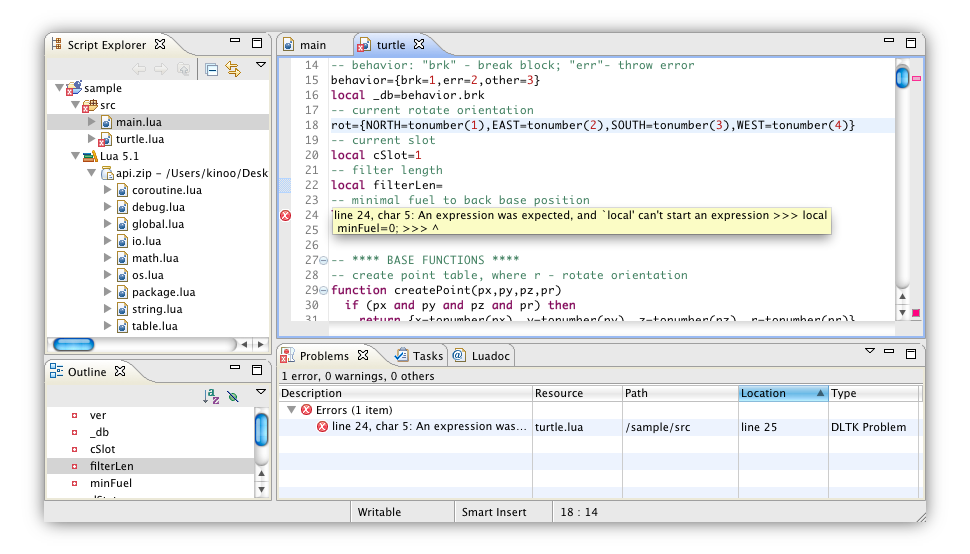The width and height of the screenshot is (970, 554).
Task: Collapse the sample project node
Action: pyautogui.click(x=59, y=88)
